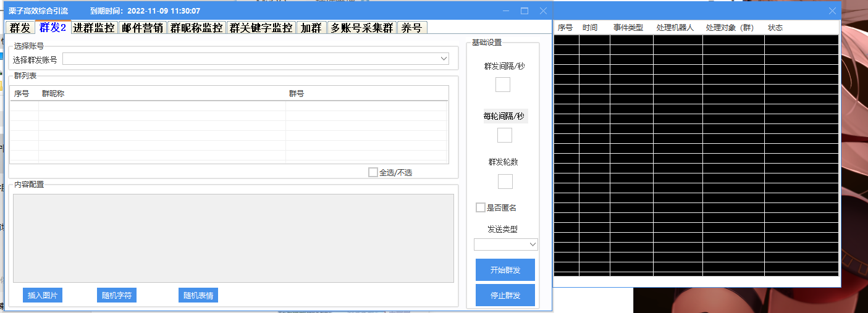Viewport: 868px width, 313px height.
Task: Select the 群发2 tab
Action: pyautogui.click(x=53, y=27)
